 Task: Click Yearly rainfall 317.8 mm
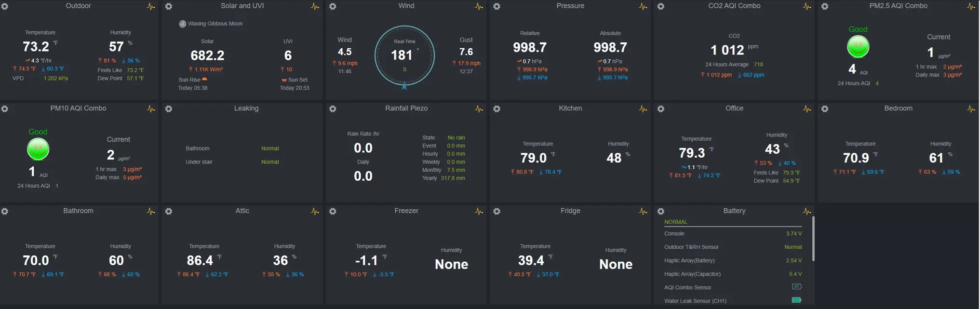453,178
